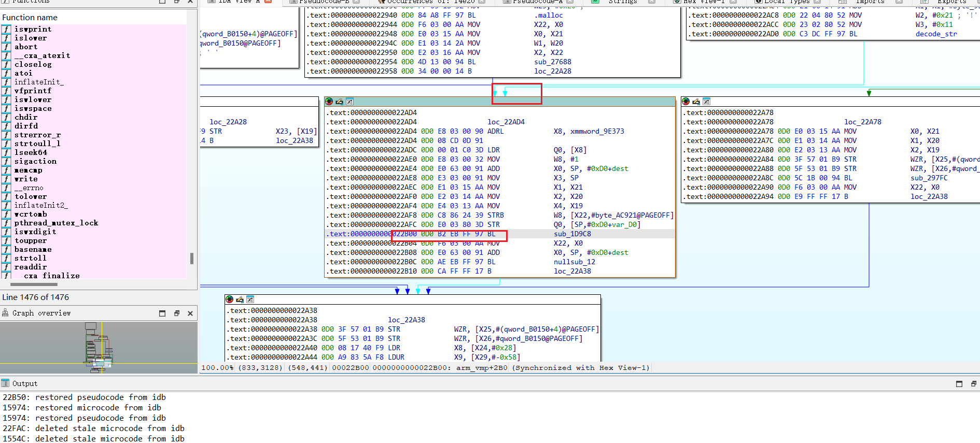Select inflateInit_ in the functions list
The image size is (980, 443).
pyautogui.click(x=39, y=82)
